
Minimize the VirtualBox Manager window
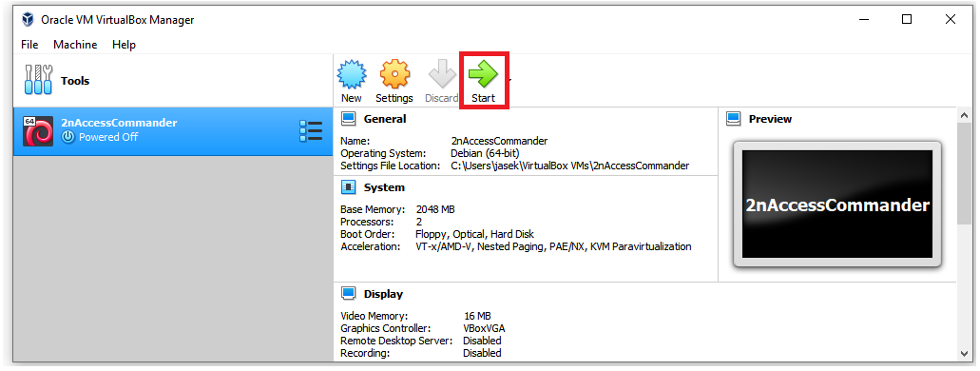pyautogui.click(x=864, y=19)
